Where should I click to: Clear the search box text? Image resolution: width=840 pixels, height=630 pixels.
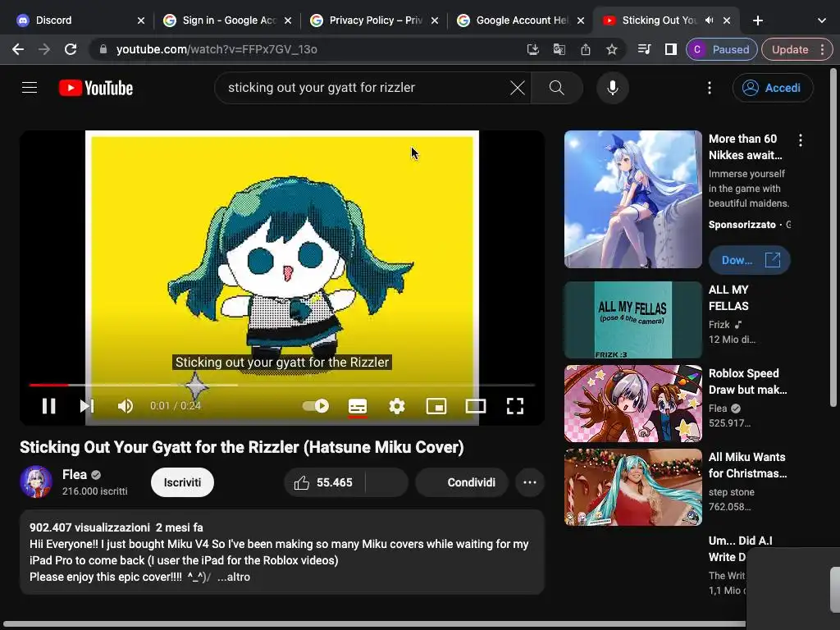(x=517, y=87)
